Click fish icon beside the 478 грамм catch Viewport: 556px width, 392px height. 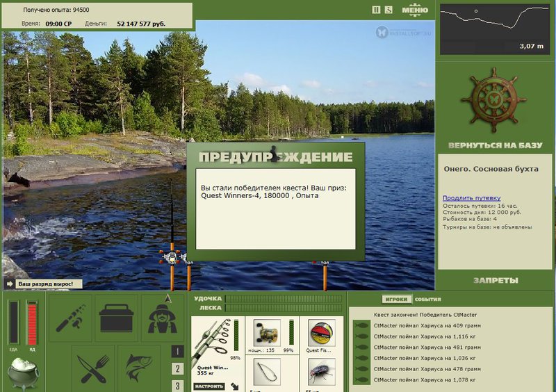(361, 369)
